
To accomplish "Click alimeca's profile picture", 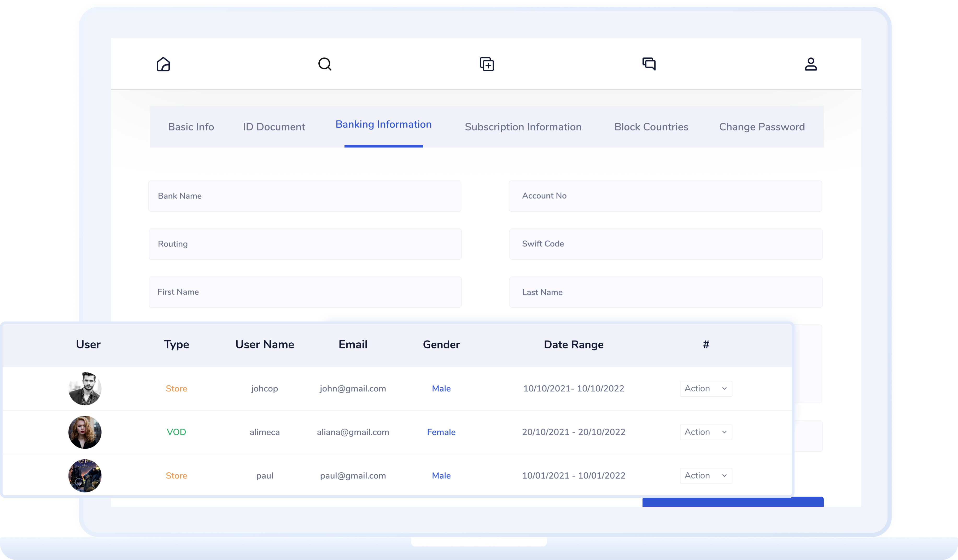I will point(85,432).
